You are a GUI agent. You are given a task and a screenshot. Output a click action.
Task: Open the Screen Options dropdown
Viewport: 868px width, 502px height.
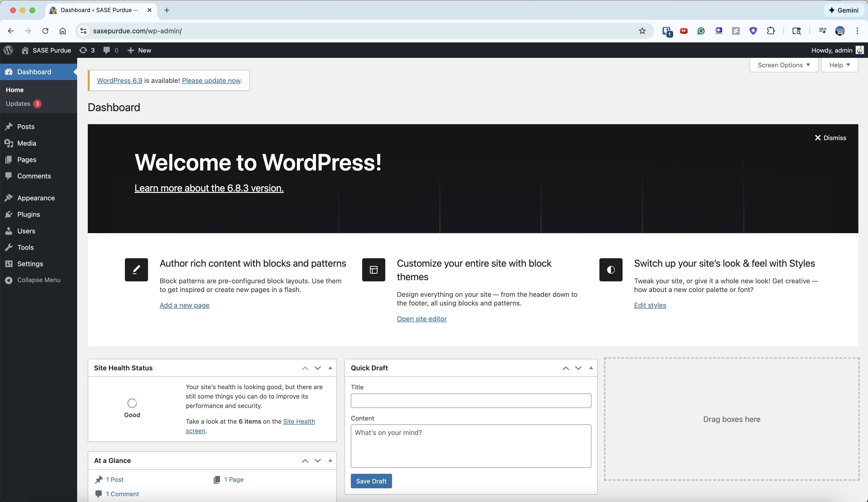pos(783,65)
